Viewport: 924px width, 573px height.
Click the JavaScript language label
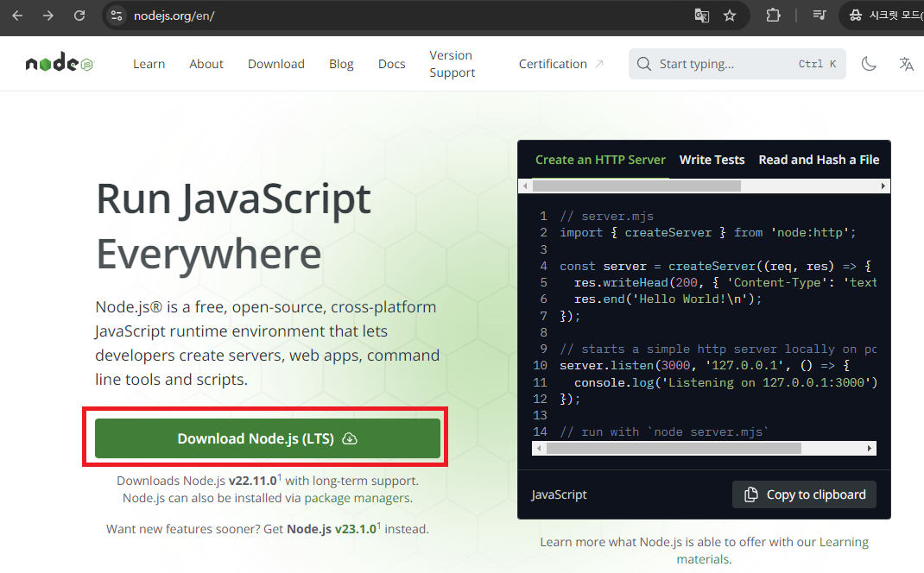coord(559,494)
